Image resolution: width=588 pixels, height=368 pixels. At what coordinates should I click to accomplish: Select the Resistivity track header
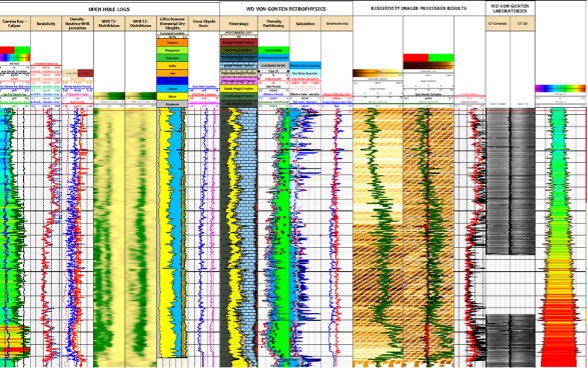(46, 24)
